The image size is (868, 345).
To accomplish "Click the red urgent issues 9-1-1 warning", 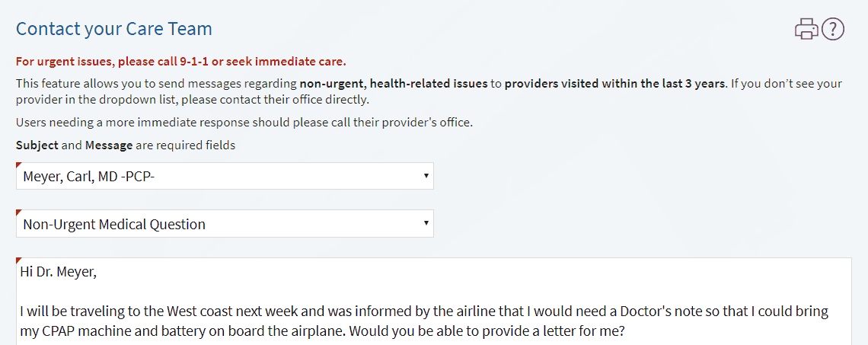I will tap(181, 62).
